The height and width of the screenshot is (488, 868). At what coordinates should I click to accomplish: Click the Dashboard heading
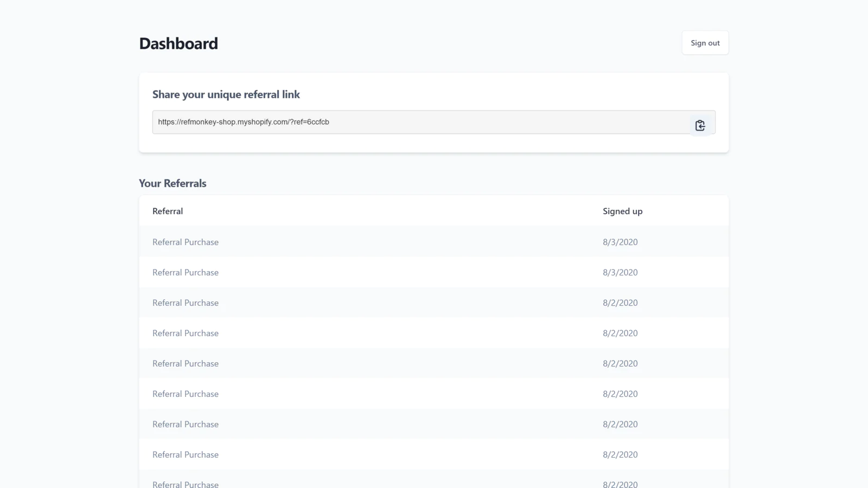(178, 43)
